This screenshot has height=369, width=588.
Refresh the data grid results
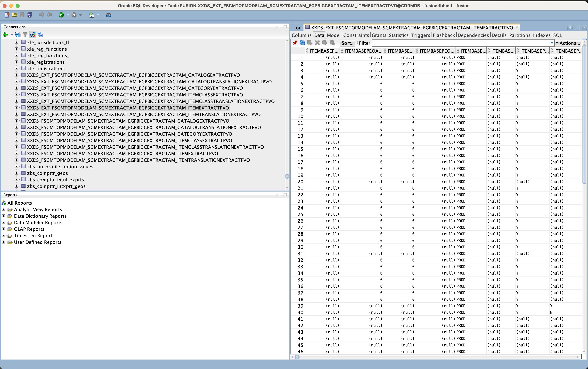click(x=302, y=43)
